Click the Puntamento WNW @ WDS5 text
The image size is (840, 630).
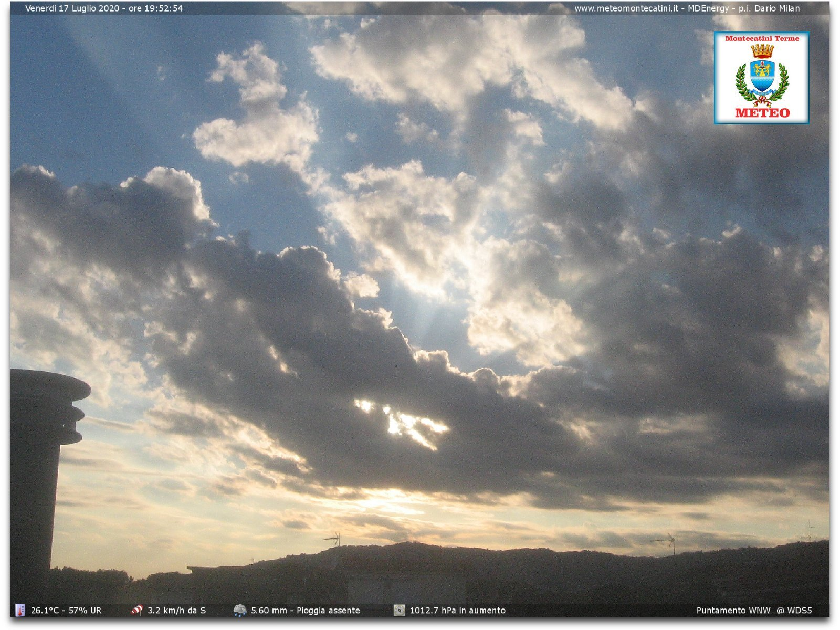point(754,611)
